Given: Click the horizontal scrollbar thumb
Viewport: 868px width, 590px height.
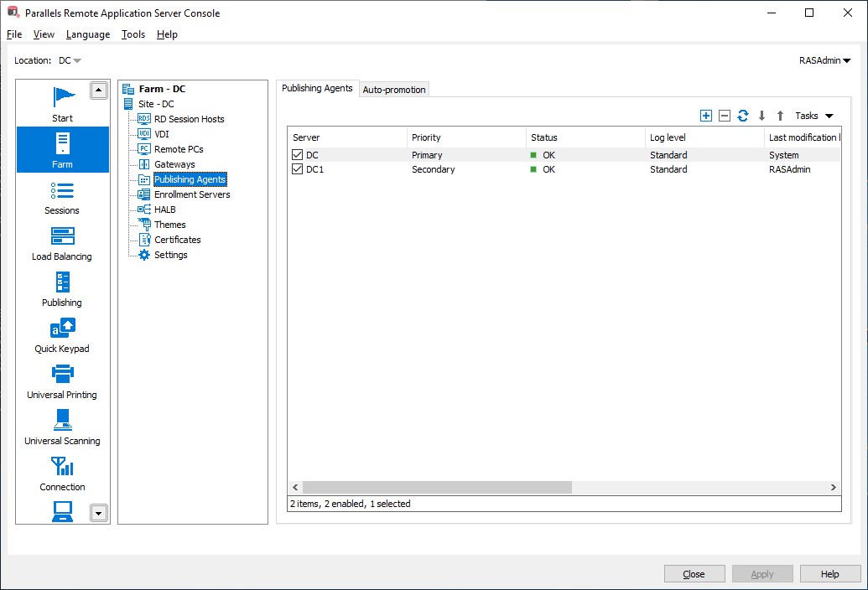Looking at the screenshot, I should coord(437,487).
